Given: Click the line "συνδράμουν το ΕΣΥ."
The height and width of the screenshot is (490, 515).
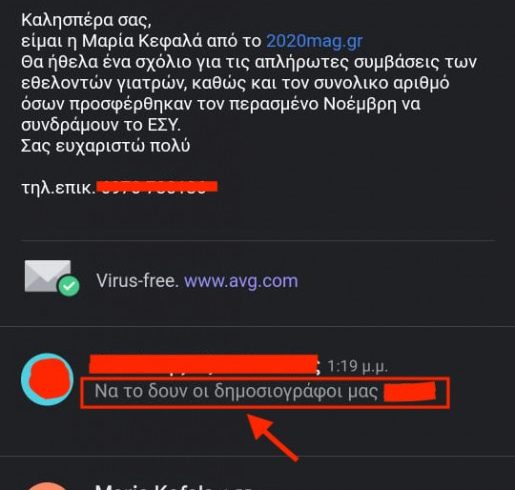Looking at the screenshot, I should point(101,125).
